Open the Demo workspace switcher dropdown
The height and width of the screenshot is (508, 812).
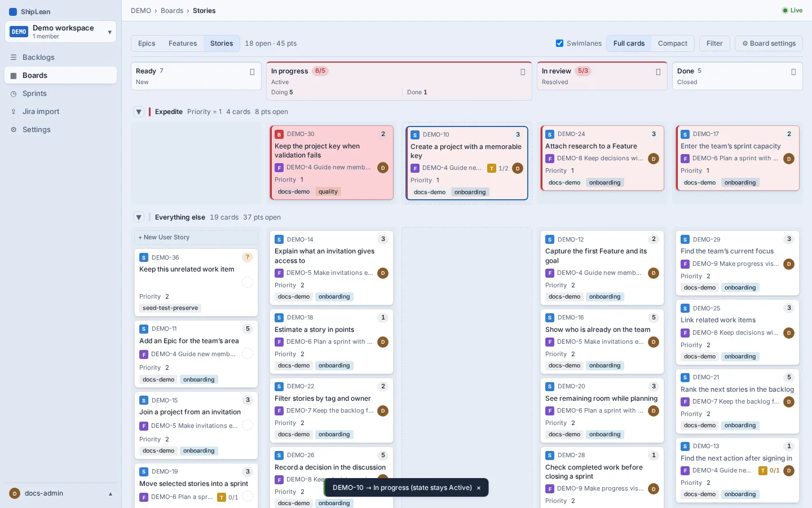61,32
